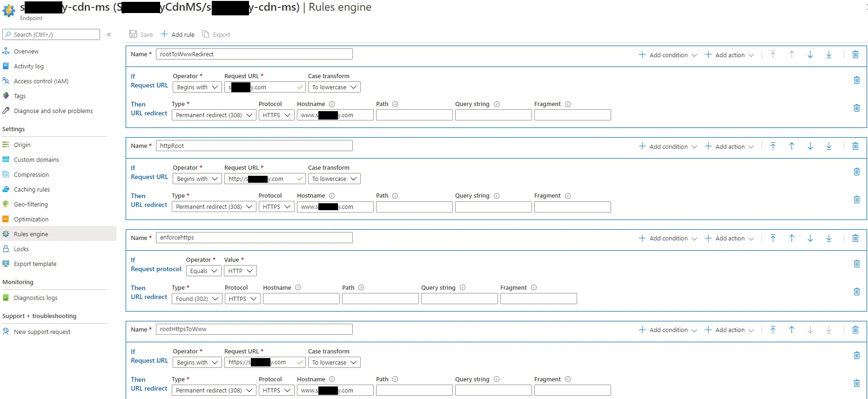This screenshot has height=399, width=868.
Task: Open New support request
Action: point(42,332)
